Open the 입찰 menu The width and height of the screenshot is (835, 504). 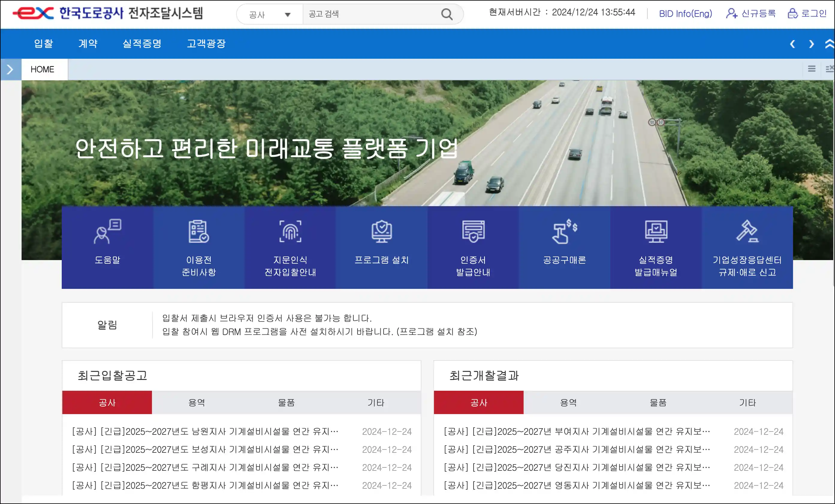[x=43, y=44]
